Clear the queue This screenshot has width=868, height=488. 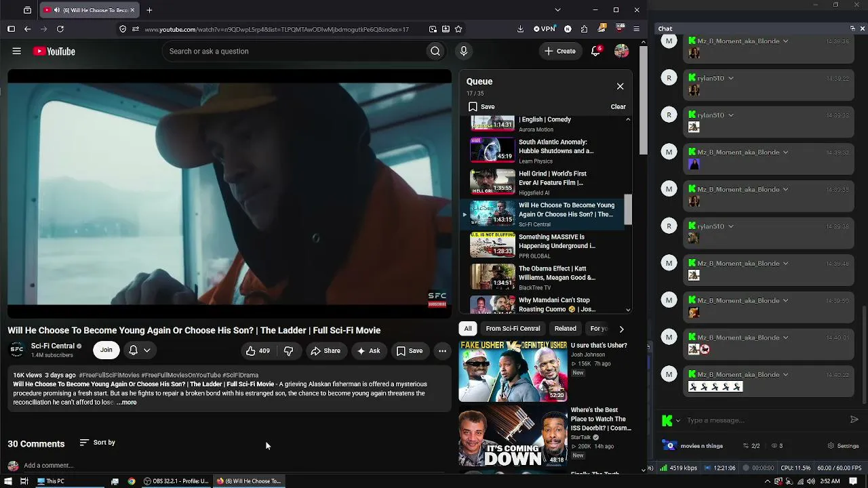coord(618,106)
